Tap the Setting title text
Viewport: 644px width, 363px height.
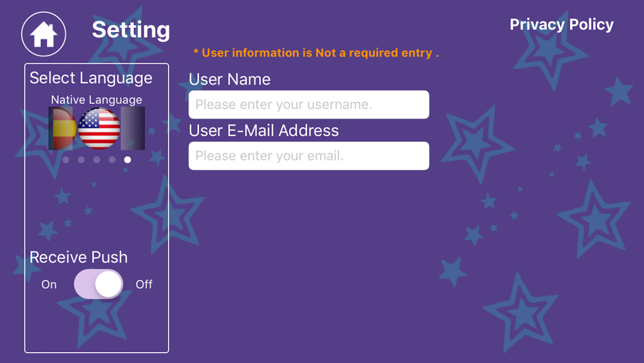click(131, 30)
